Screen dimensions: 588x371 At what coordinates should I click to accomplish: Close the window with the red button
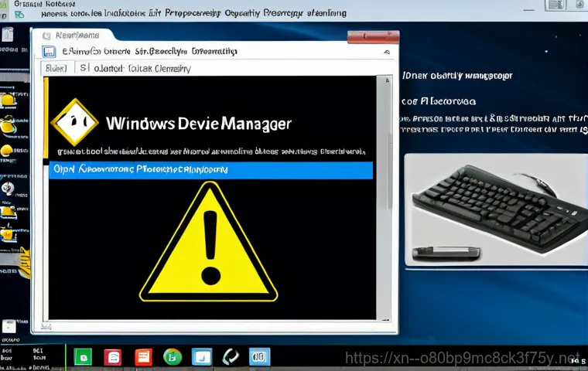pyautogui.click(x=373, y=37)
